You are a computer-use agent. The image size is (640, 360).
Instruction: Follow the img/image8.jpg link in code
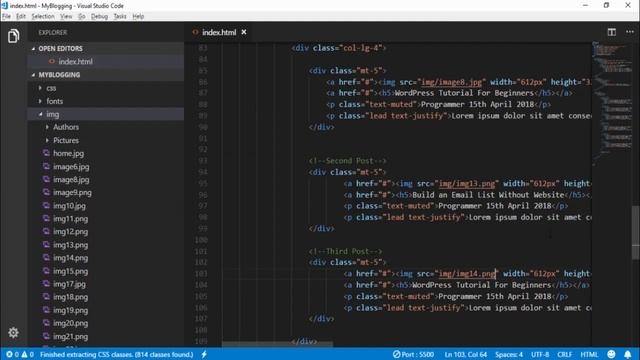point(451,82)
